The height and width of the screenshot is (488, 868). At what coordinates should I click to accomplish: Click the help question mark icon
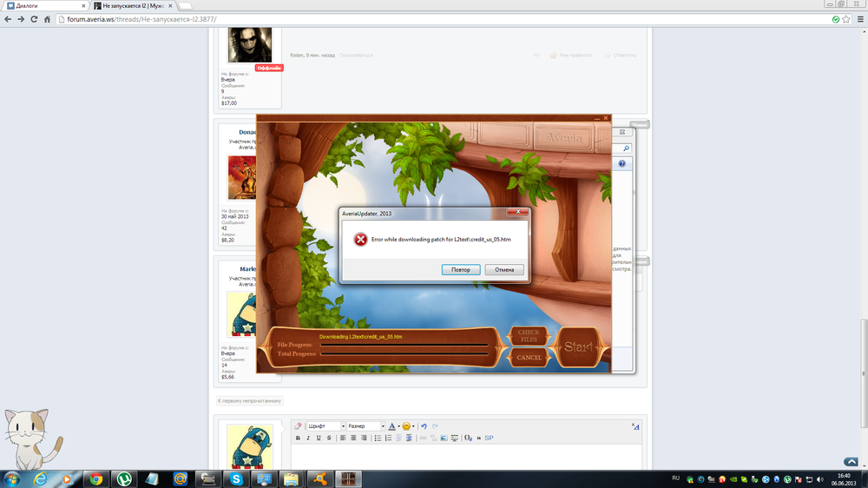[621, 164]
